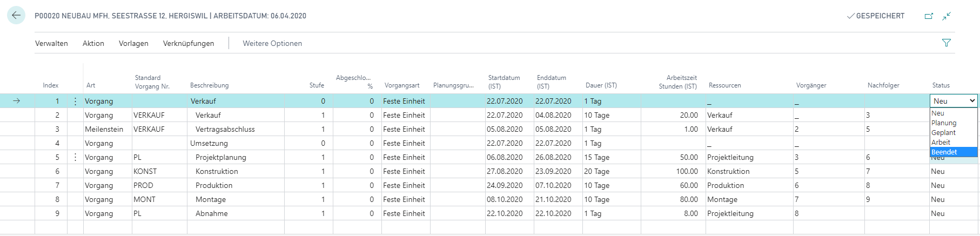Image resolution: width=980 pixels, height=236 pixels.
Task: Click the Stufe column header
Action: coord(317,85)
